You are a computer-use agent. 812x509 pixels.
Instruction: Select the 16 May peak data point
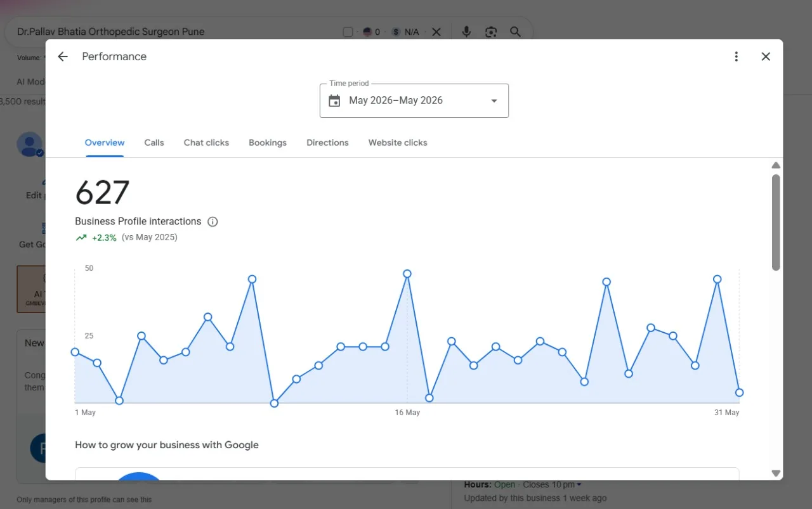pos(407,274)
